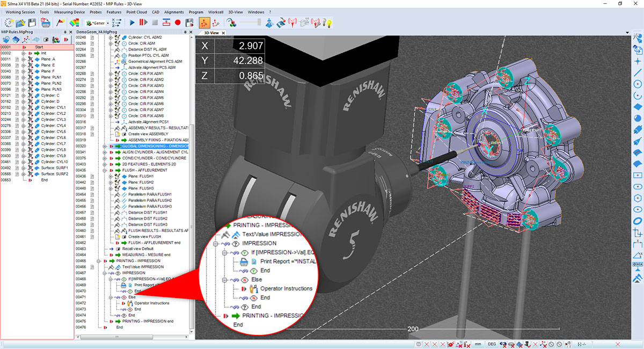
Task: Close the MIP Rules.MgProg panel
Action: click(x=70, y=32)
